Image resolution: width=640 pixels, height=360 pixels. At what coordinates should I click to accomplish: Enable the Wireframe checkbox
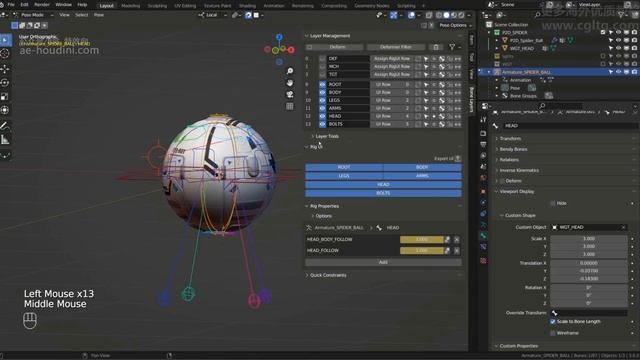pos(553,333)
